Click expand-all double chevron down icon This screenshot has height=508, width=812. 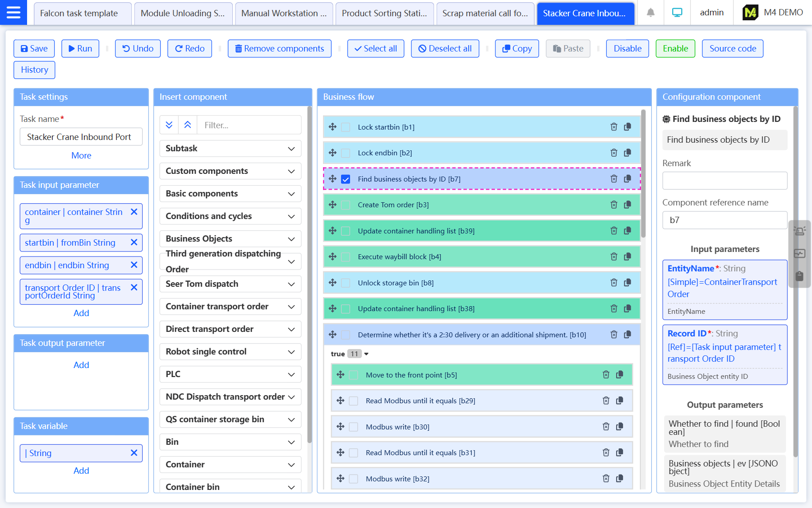coord(169,125)
